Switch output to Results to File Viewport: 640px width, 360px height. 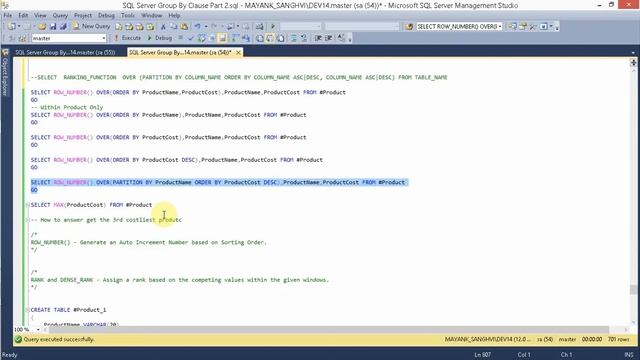280,38
